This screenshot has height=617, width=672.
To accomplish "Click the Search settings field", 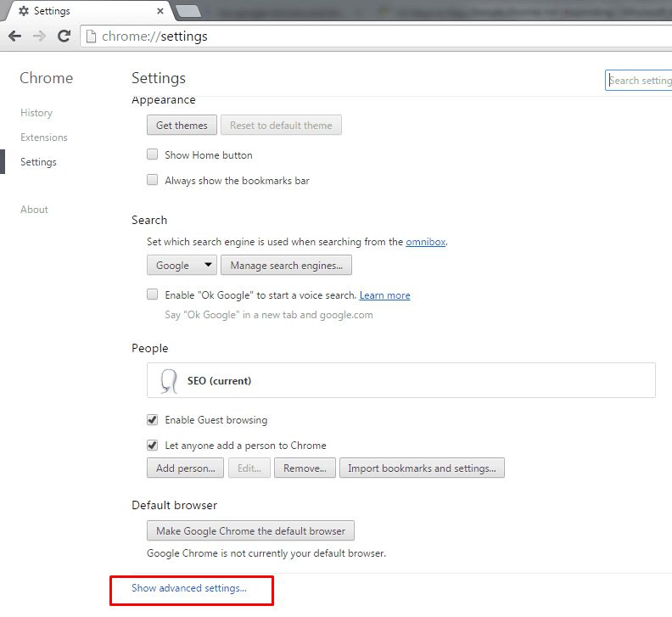I will pos(639,80).
